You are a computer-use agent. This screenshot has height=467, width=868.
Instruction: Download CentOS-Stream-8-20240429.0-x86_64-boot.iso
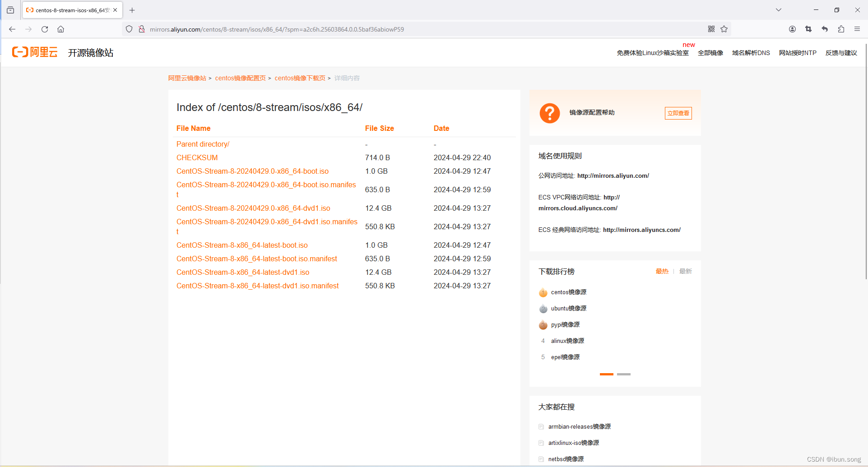[x=252, y=171]
